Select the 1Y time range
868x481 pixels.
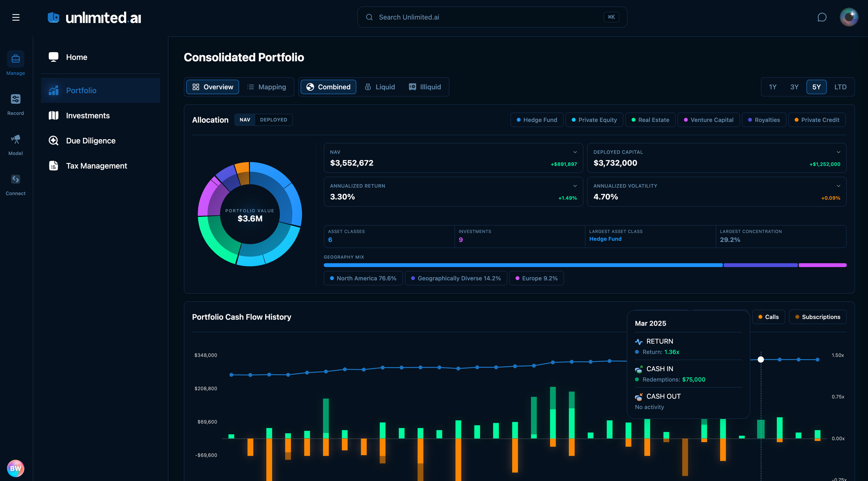coord(772,87)
